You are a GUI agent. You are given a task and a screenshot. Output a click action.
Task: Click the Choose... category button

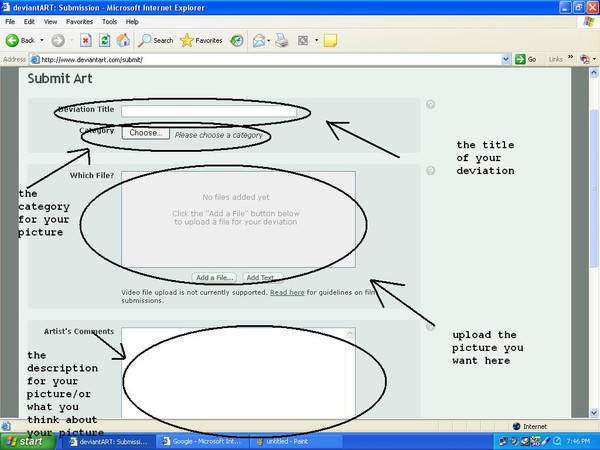[146, 133]
